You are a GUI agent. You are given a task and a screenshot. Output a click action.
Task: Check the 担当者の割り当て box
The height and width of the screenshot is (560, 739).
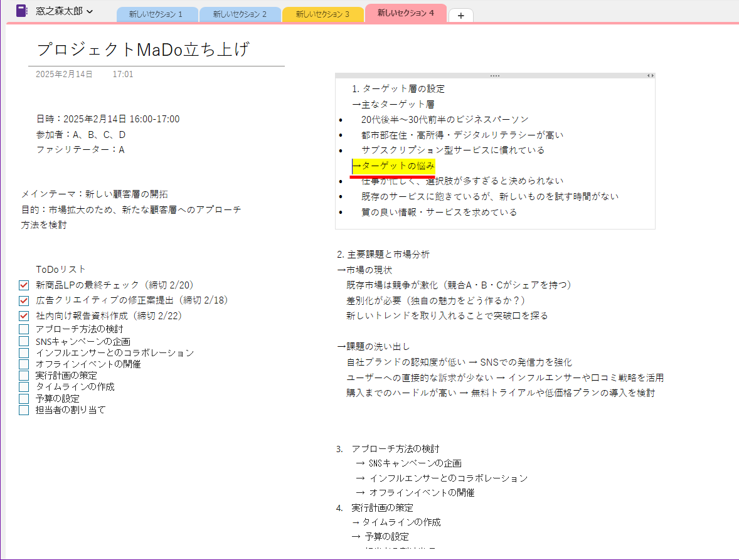[23, 409]
